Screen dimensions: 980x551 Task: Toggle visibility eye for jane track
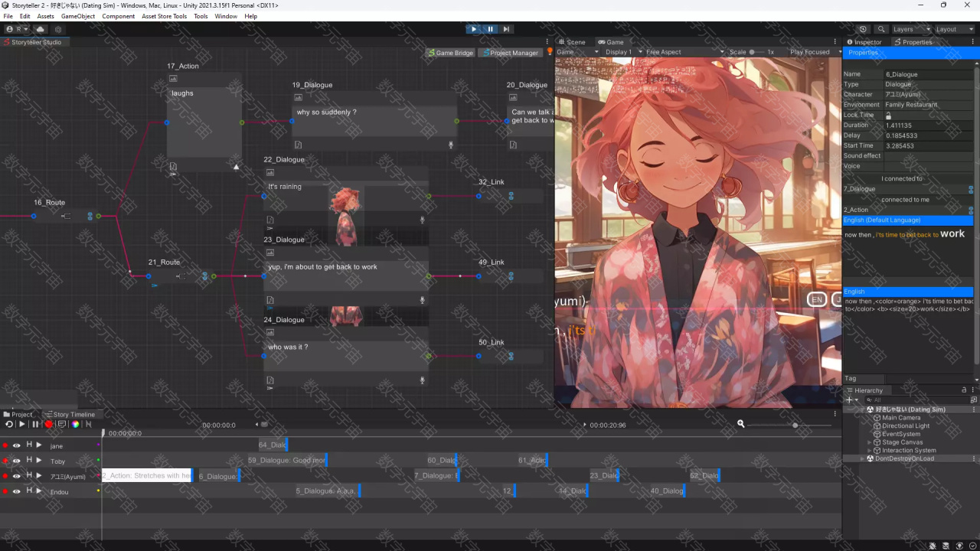click(16, 445)
